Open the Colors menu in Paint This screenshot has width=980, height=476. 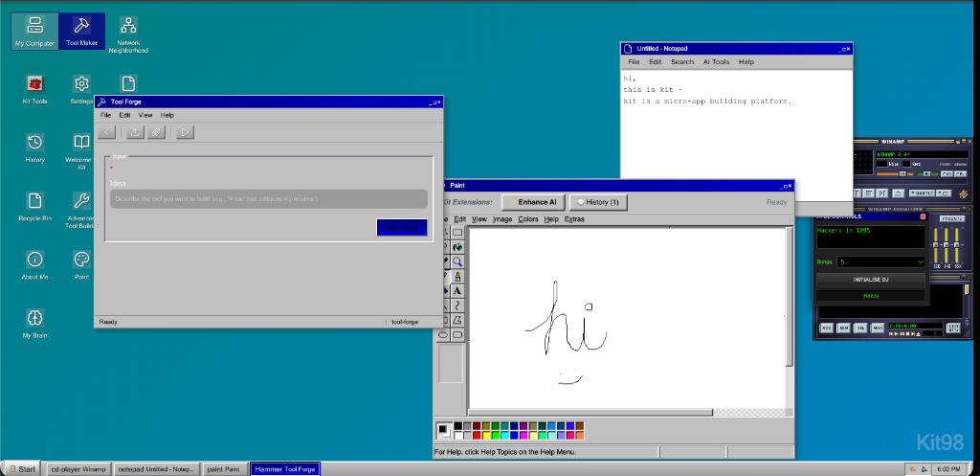pyautogui.click(x=528, y=219)
